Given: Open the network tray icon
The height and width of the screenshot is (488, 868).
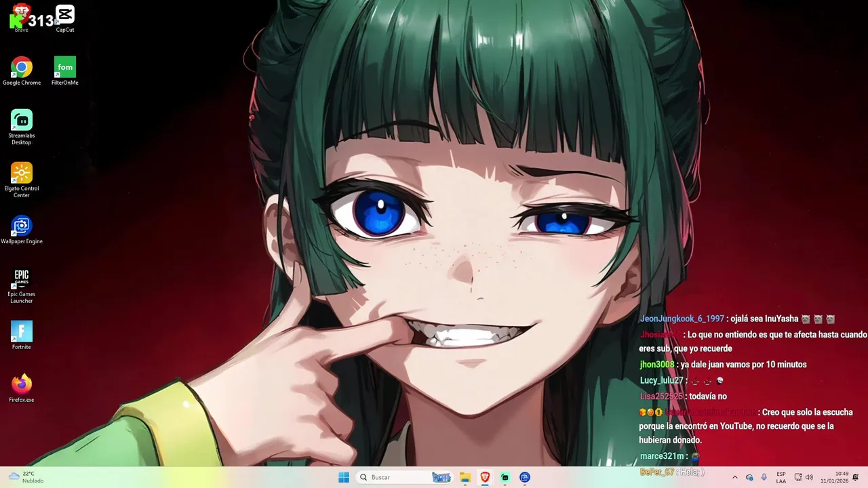Looking at the screenshot, I should [x=798, y=477].
